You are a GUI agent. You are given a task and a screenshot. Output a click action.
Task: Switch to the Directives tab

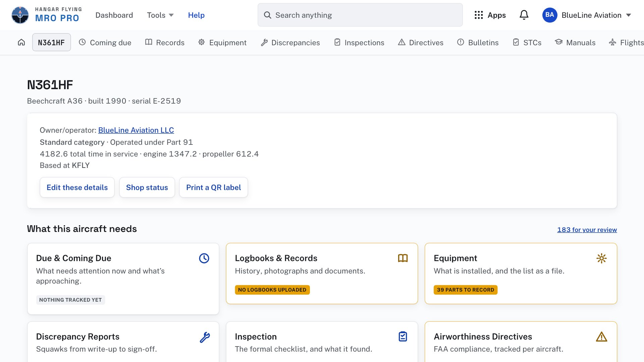point(421,42)
